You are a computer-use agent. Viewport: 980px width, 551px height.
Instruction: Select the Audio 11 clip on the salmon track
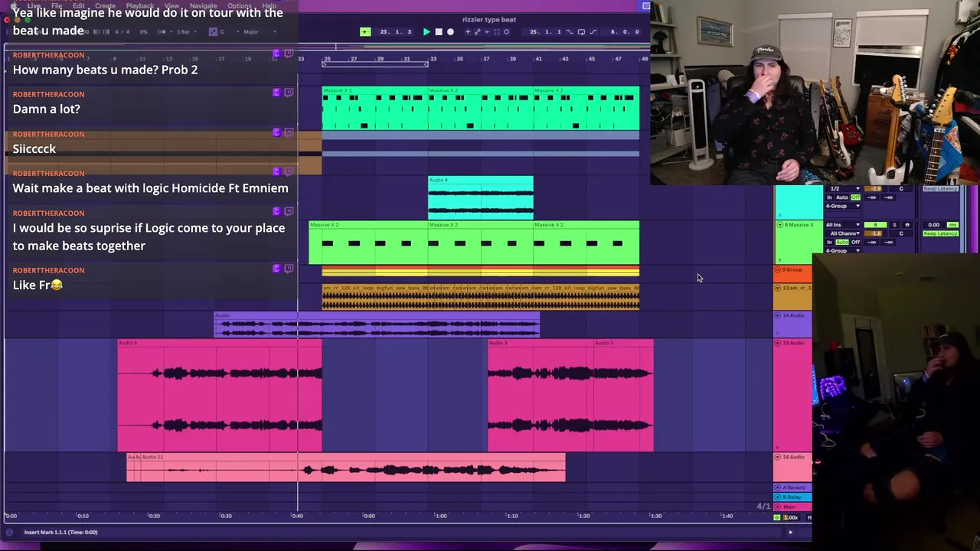coord(352,468)
